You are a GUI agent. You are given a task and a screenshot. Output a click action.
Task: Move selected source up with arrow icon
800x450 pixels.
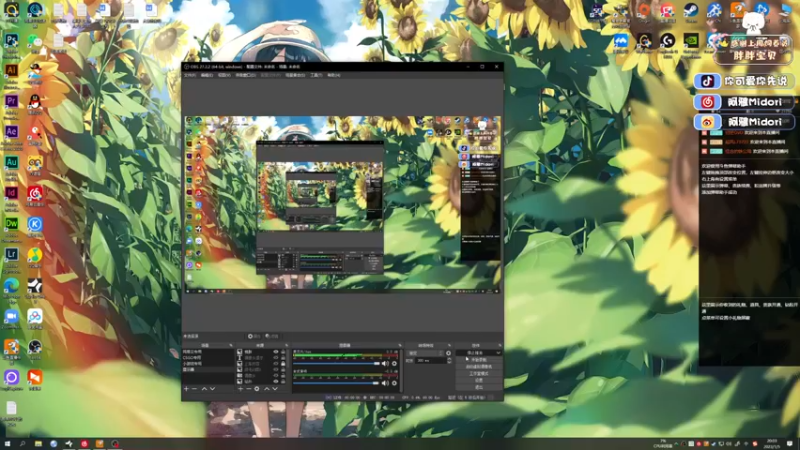point(267,389)
